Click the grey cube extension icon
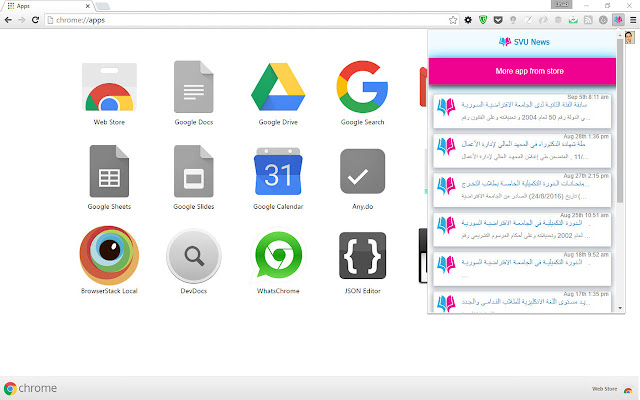640x400 pixels. [558, 20]
